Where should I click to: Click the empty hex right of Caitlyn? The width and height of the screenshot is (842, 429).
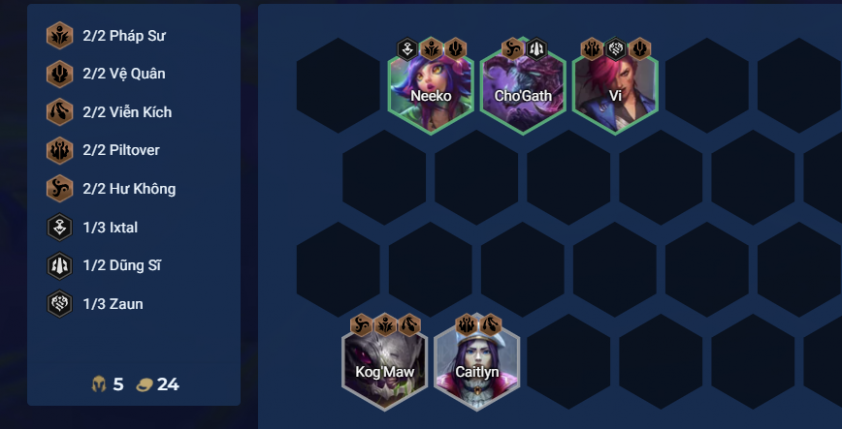click(569, 362)
